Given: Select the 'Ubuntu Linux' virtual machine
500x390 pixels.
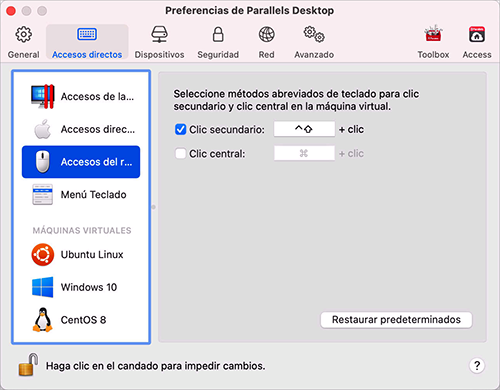Looking at the screenshot, I should point(81,255).
